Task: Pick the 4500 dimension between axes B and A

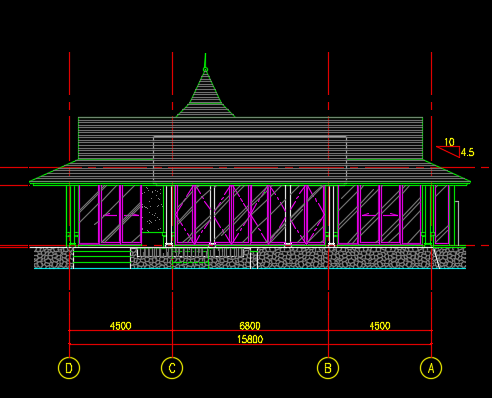Action: pyautogui.click(x=380, y=325)
